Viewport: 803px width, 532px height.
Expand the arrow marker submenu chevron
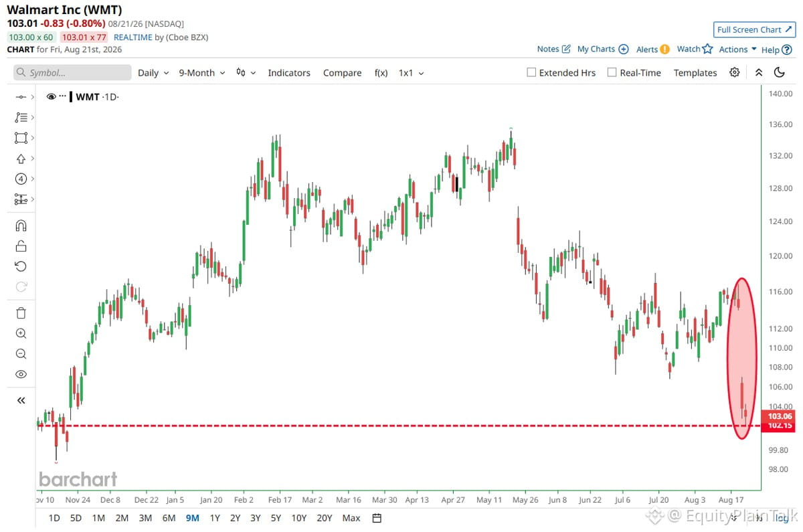click(32, 159)
